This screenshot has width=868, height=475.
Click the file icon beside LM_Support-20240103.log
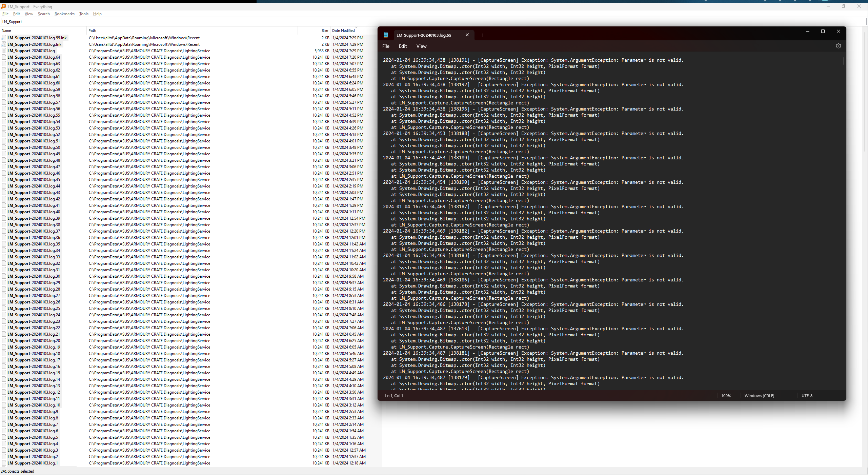[3, 51]
